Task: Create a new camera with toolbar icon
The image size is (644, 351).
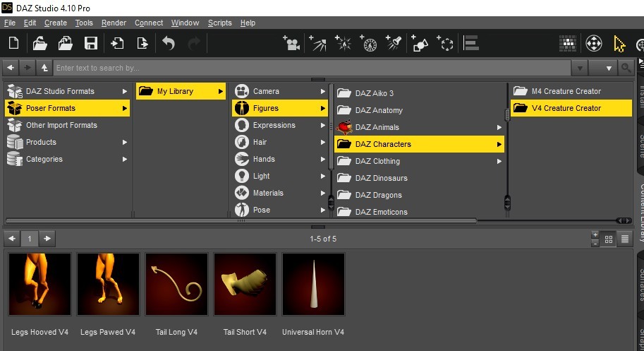Action: [291, 43]
